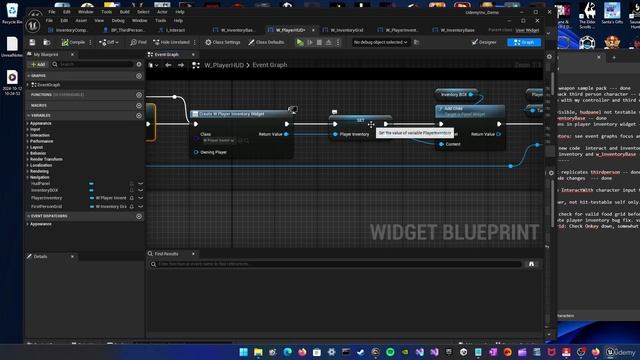Add a new function via Functions plus
640x360 pixels.
click(139, 95)
